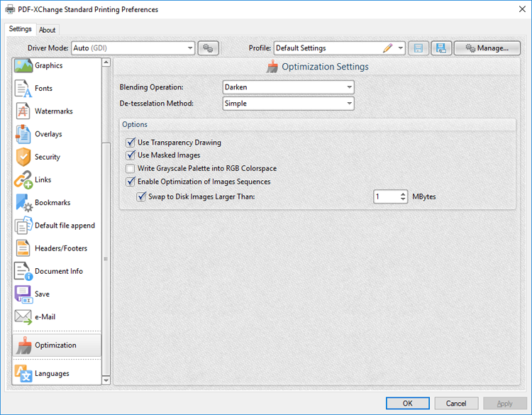This screenshot has height=415, width=532.
Task: Click the Cancel button
Action: (456, 403)
